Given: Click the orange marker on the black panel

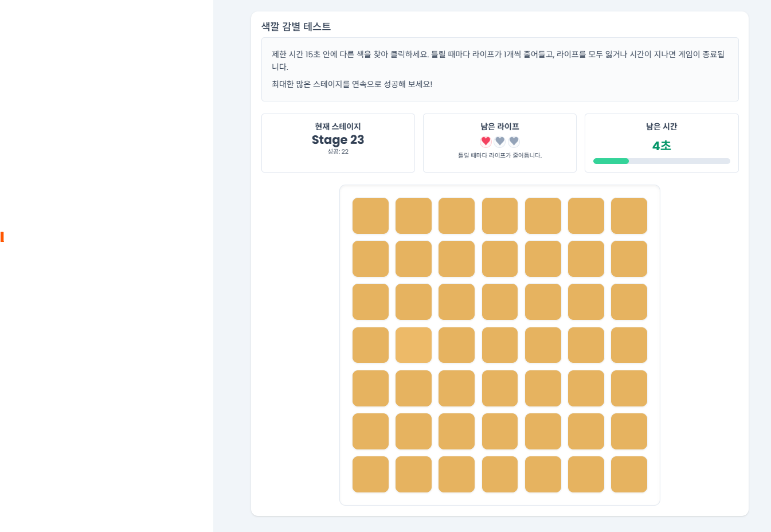Looking at the screenshot, I should tap(2, 237).
